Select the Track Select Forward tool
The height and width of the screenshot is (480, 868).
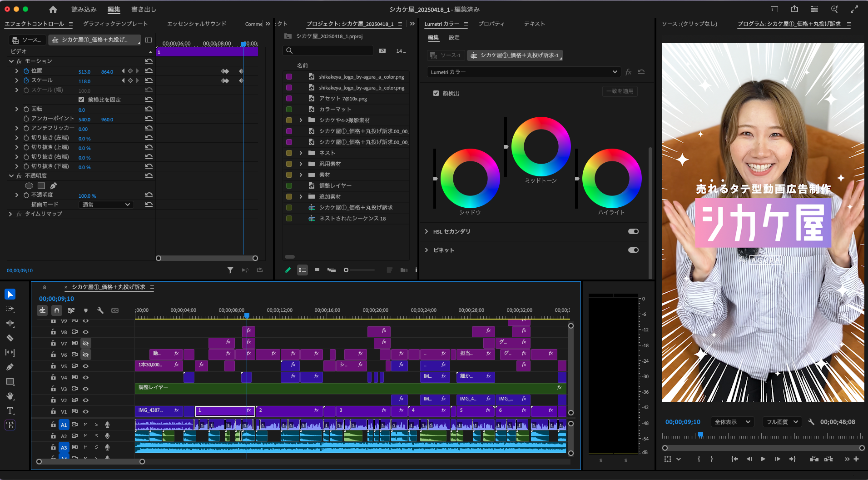[x=10, y=309]
